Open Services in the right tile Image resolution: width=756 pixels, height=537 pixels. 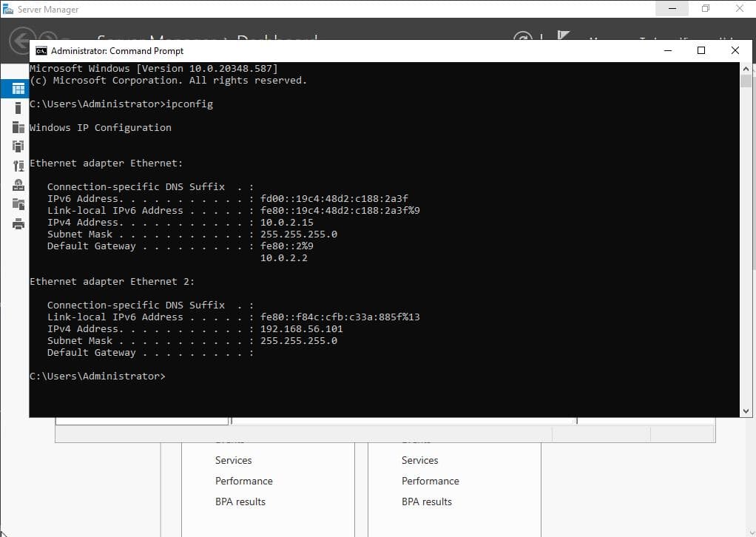(419, 460)
